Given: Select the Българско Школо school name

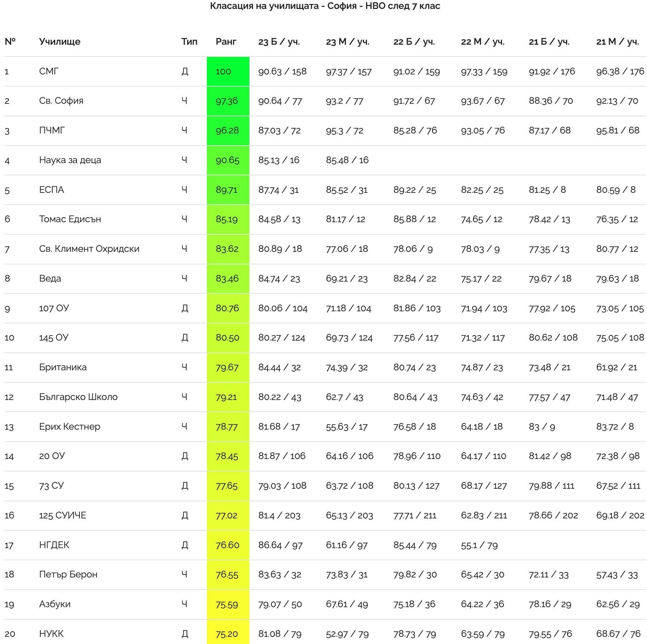Looking at the screenshot, I should point(78,397).
